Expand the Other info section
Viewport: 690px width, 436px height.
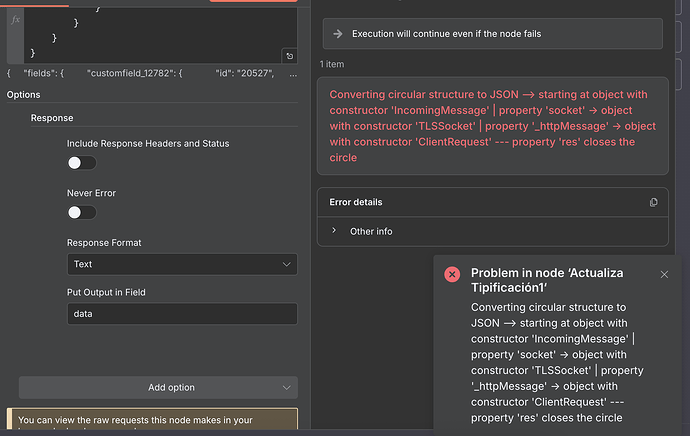point(370,231)
